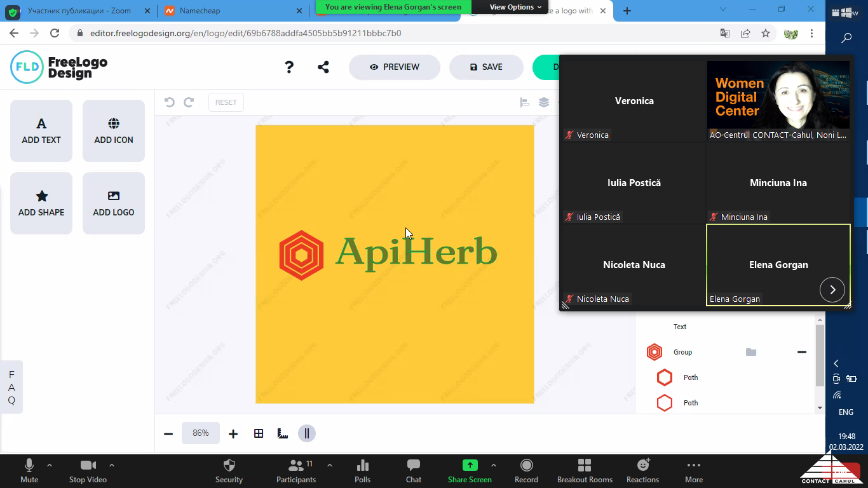The width and height of the screenshot is (868, 488).
Task: Toggle the grid display
Action: click(x=259, y=433)
